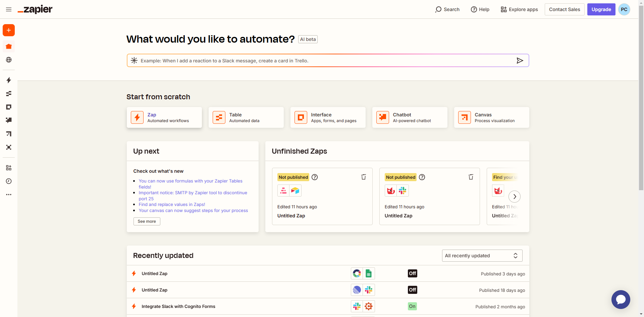Toggle the Off switch for second Untitled Zap
Screen dimensions: 644x317
[412, 290]
